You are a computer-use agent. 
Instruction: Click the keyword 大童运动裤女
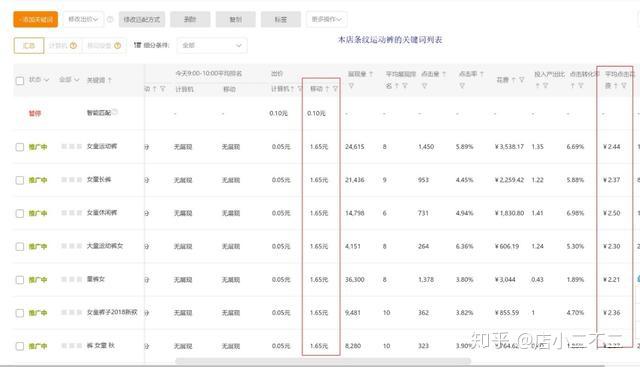(104, 246)
